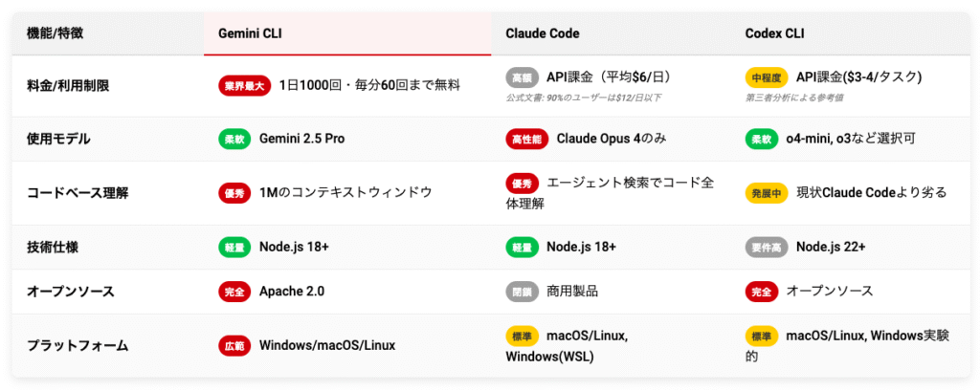The image size is (980, 391).
Task: Click the text macOS/Linux, Windows実験的
Action: [848, 347]
